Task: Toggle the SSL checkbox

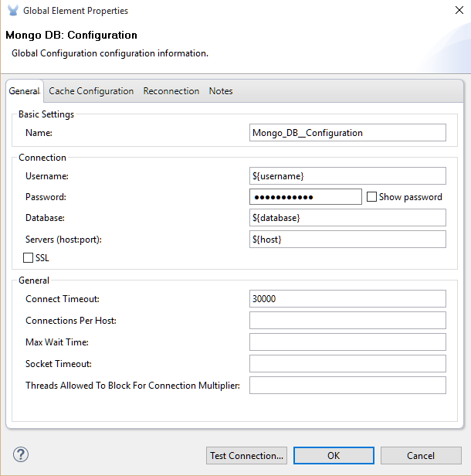Action: point(29,258)
